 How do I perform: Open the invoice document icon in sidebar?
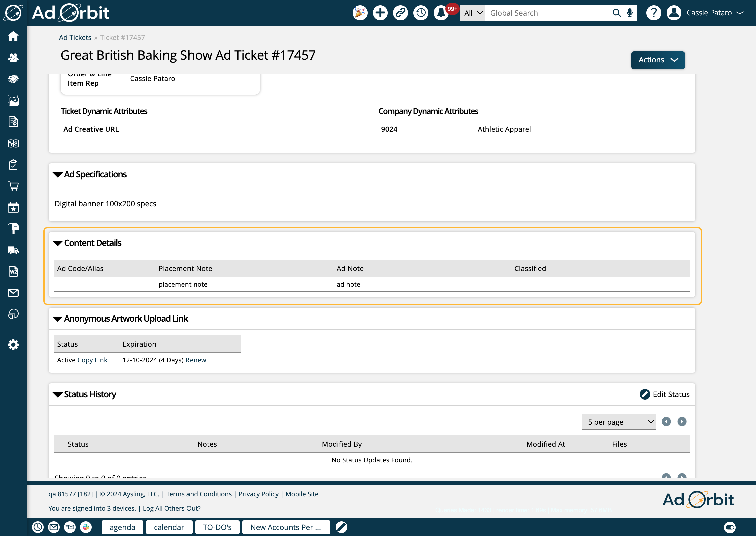[13, 122]
